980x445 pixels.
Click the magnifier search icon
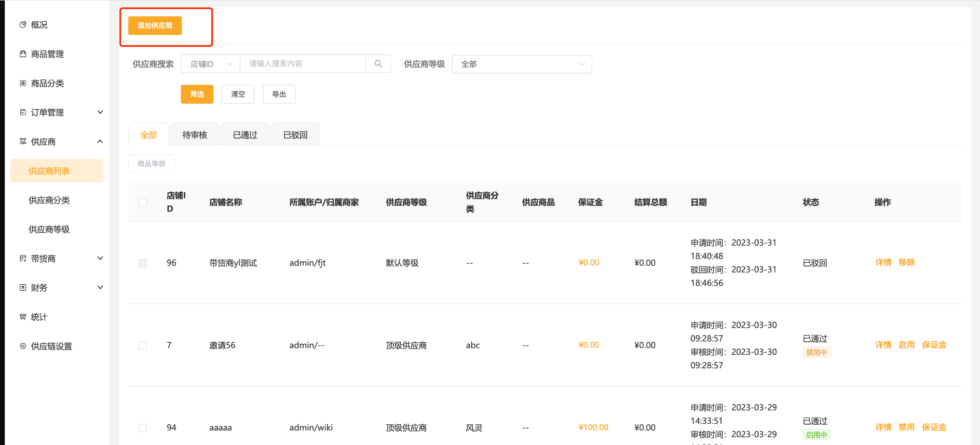378,64
